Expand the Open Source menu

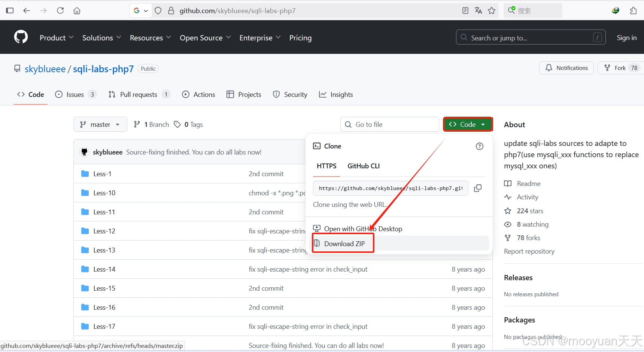[205, 38]
